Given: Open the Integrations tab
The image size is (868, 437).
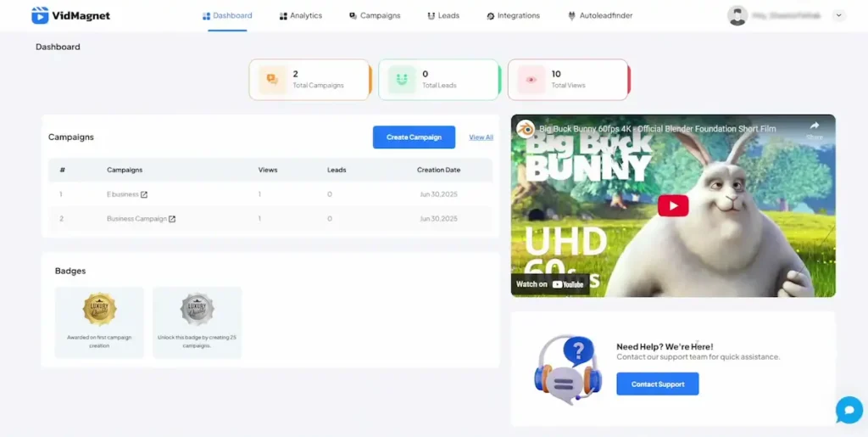Looking at the screenshot, I should coord(513,15).
